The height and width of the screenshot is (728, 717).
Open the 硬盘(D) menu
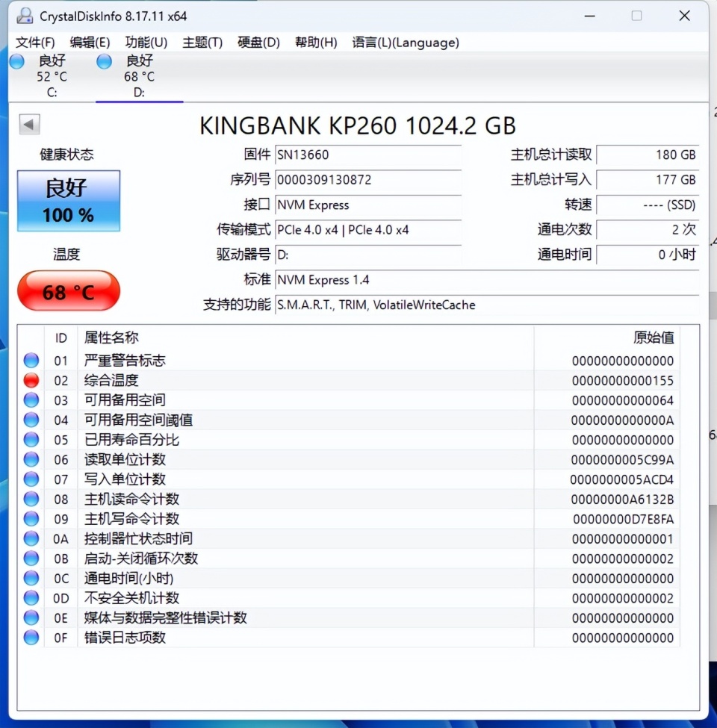tap(258, 43)
